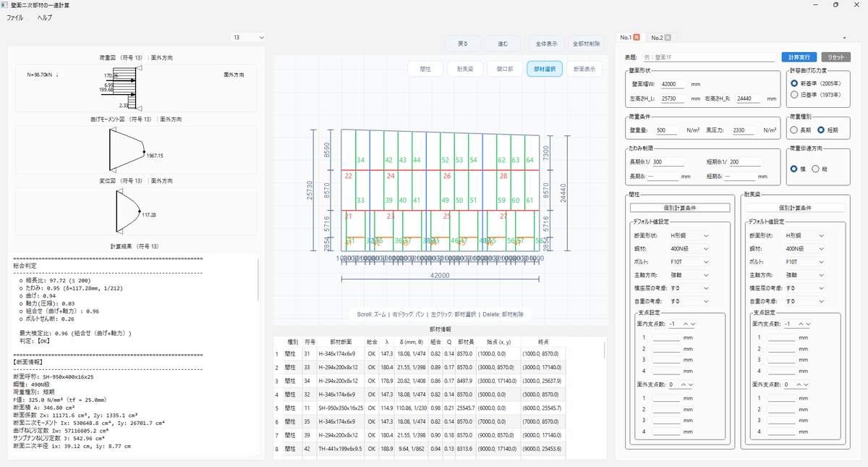
Task: Open 間柱 自重の考慮 dropdown
Action: pyautogui.click(x=689, y=300)
